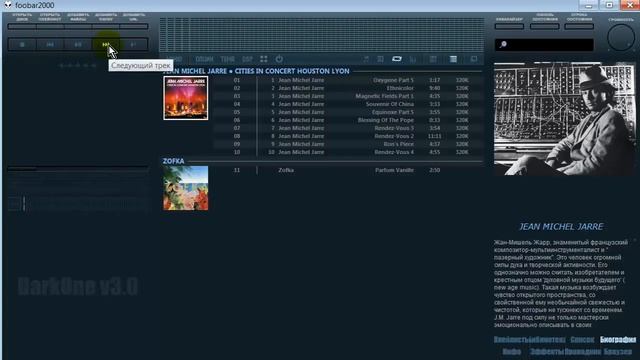The width and height of the screenshot is (640, 360).
Task: Toggle the Эквалайзер button
Action: [509, 26]
